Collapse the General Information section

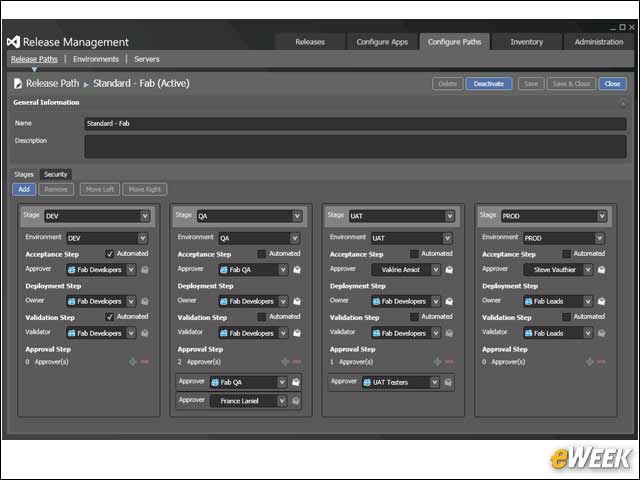pyautogui.click(x=623, y=103)
